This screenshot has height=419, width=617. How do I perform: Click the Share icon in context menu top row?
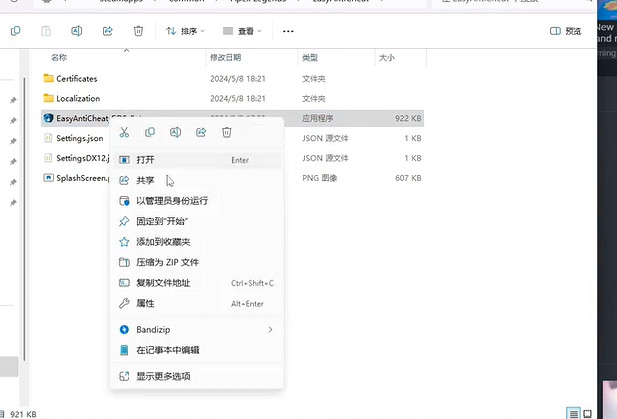pyautogui.click(x=201, y=132)
